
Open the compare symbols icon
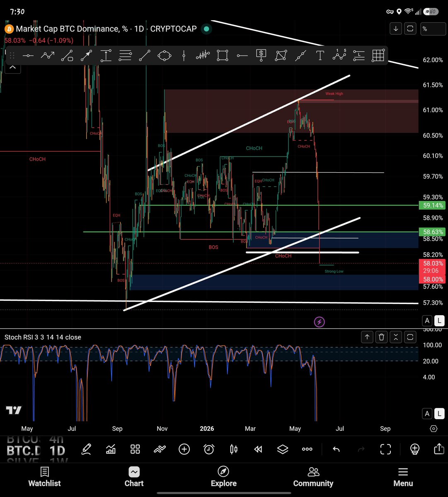click(160, 449)
